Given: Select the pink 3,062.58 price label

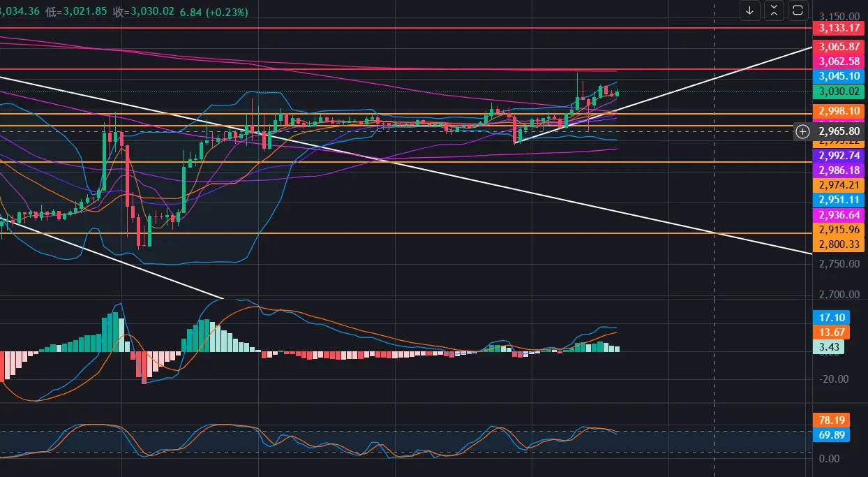Looking at the screenshot, I should click(x=838, y=61).
